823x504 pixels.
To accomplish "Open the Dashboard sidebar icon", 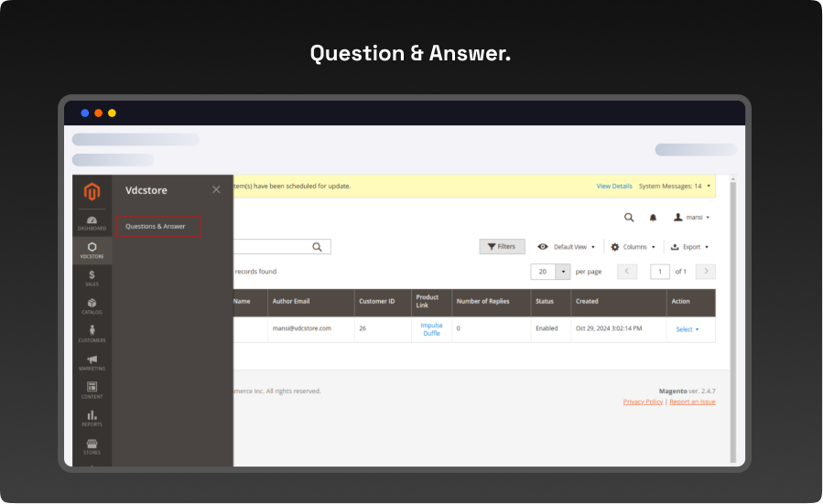I will (92, 222).
